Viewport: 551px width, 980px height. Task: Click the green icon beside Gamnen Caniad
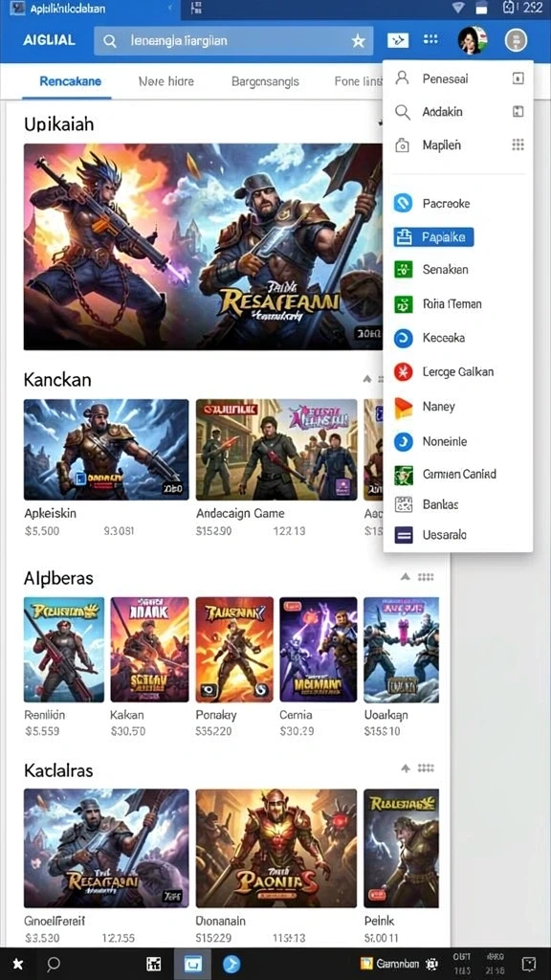click(404, 475)
